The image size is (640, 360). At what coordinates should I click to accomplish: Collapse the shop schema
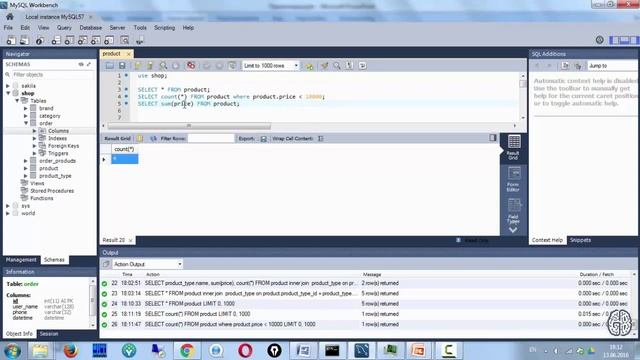(8, 93)
